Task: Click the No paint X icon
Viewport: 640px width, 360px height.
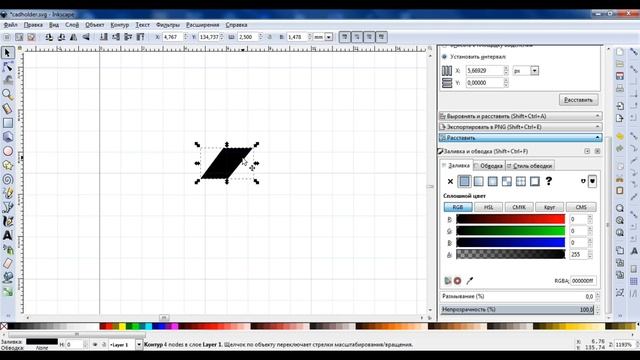Action: point(450,182)
